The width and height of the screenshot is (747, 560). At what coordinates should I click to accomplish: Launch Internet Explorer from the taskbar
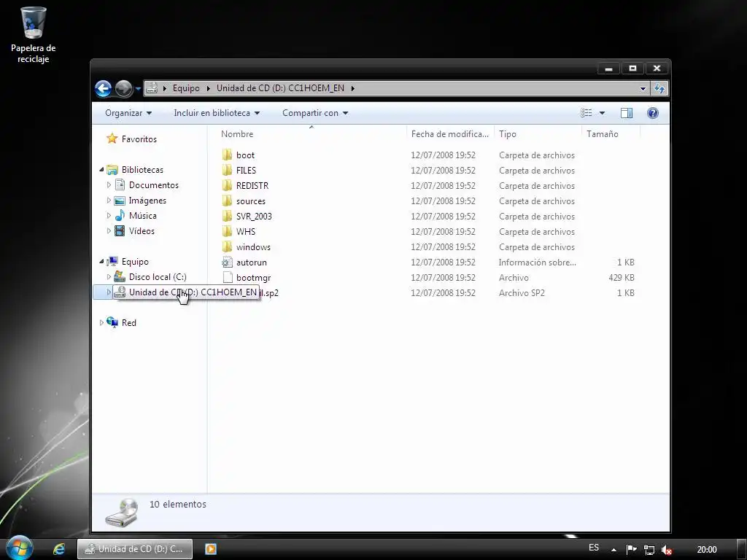tap(59, 548)
